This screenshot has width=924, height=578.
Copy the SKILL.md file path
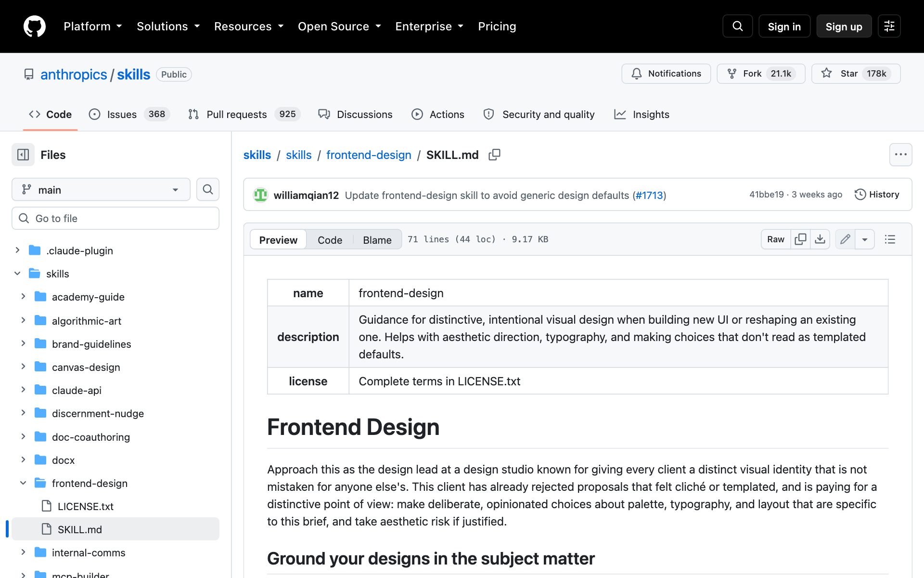pos(494,155)
